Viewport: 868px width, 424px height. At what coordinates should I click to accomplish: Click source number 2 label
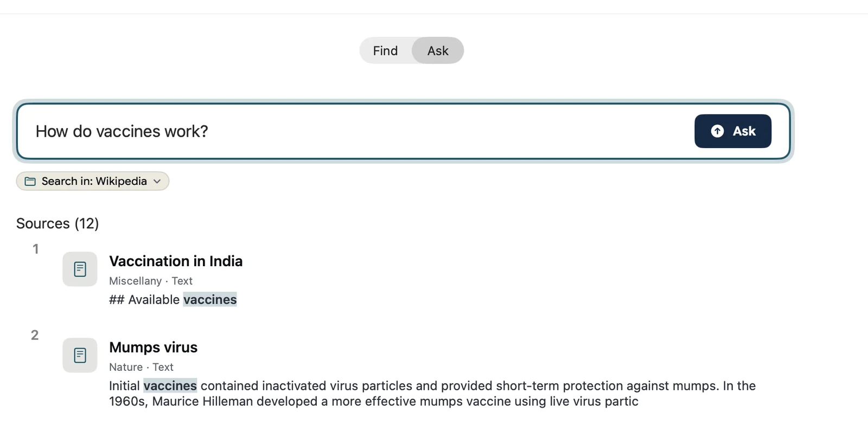35,335
